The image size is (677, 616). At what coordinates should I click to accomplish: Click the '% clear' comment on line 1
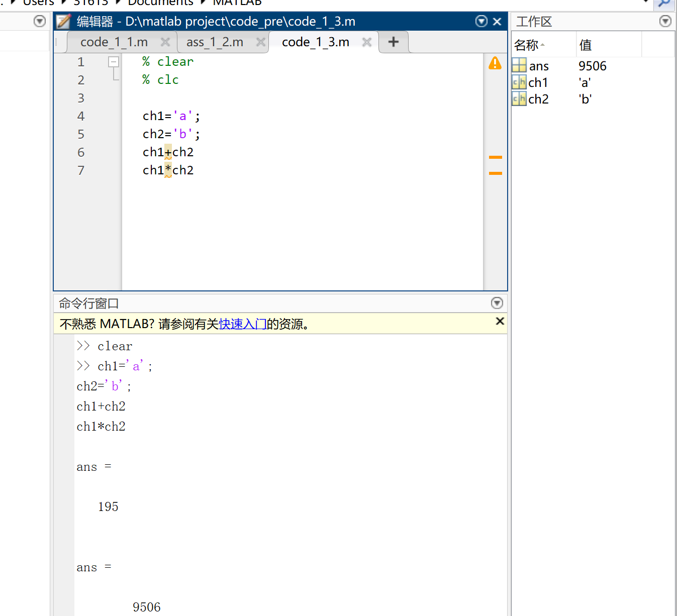(x=168, y=61)
